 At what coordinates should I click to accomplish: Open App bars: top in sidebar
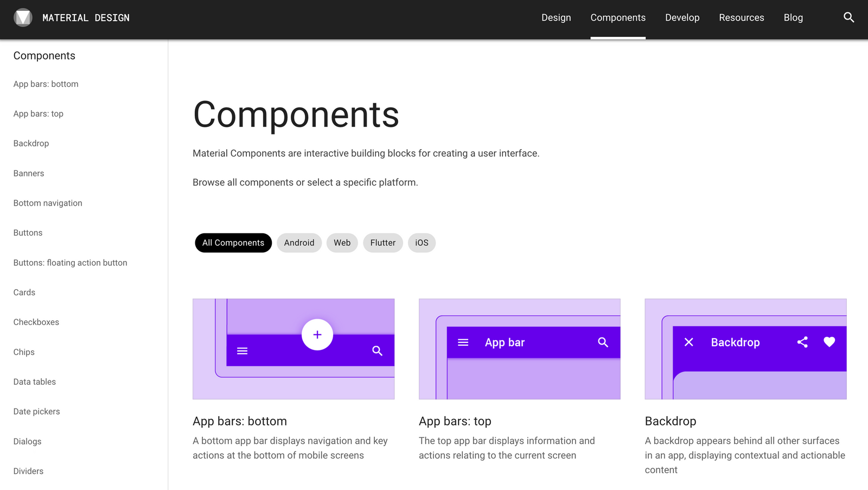[x=39, y=114]
